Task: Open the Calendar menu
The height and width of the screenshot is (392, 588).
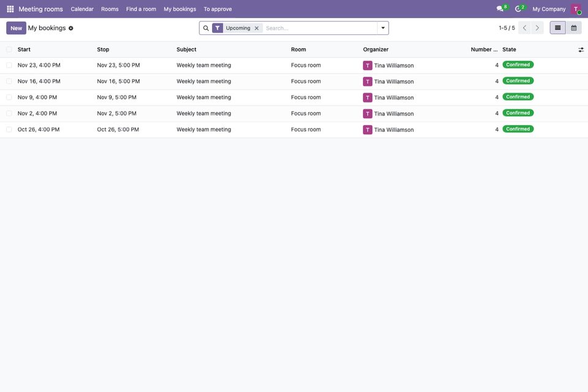Action: (82, 9)
